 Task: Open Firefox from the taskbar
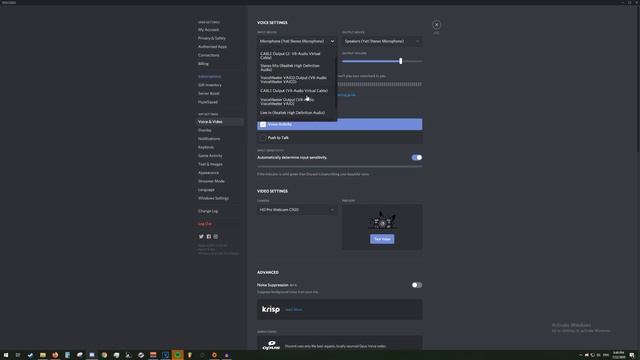pos(55,355)
